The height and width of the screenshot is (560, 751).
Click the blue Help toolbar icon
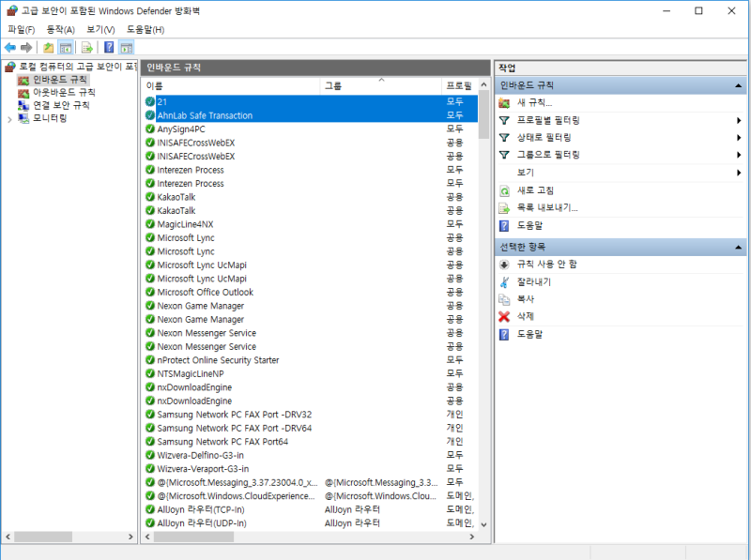pyautogui.click(x=109, y=48)
